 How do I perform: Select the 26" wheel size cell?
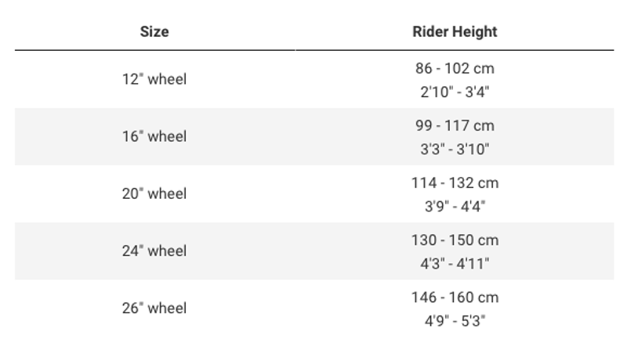tap(154, 308)
